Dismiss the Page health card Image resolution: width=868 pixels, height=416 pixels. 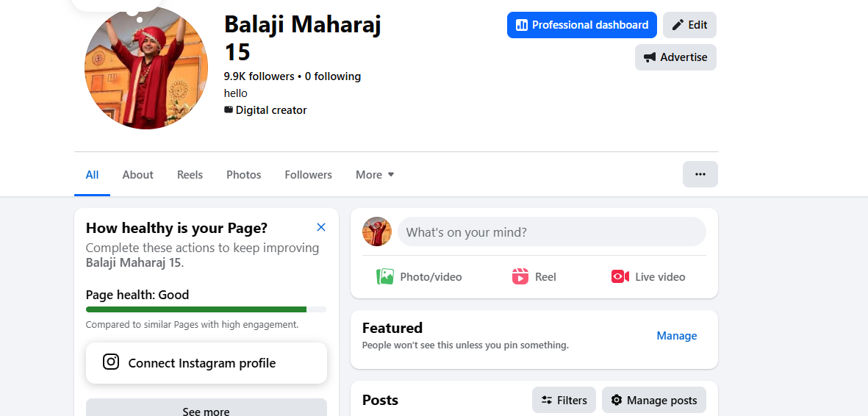coord(321,227)
